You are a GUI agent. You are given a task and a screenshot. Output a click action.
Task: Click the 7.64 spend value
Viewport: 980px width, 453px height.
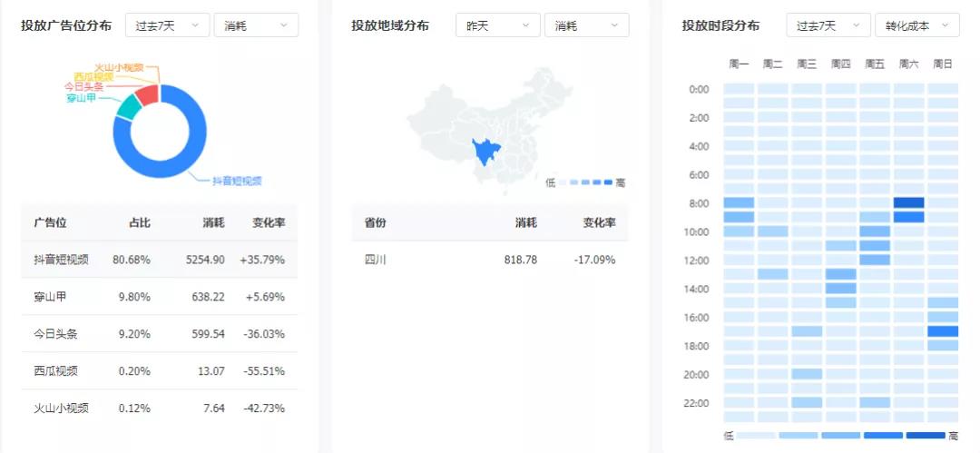point(214,409)
